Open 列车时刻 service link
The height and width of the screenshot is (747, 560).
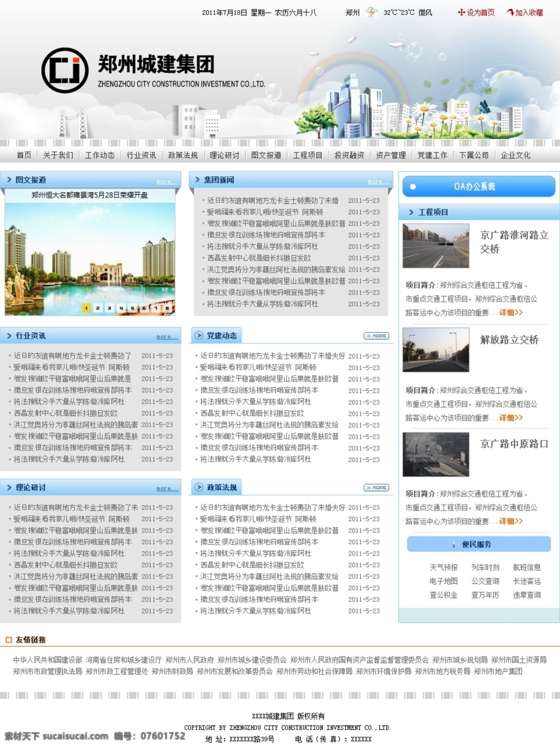coord(485,567)
